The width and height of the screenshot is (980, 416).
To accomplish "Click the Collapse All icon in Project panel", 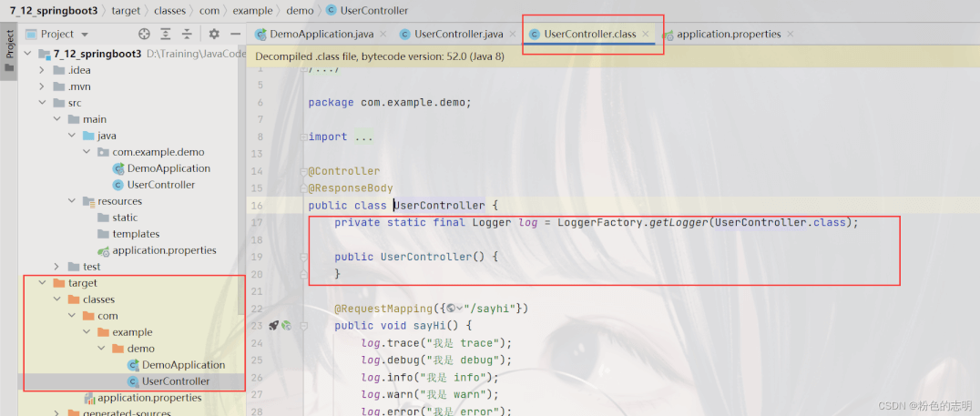I will coord(189,34).
